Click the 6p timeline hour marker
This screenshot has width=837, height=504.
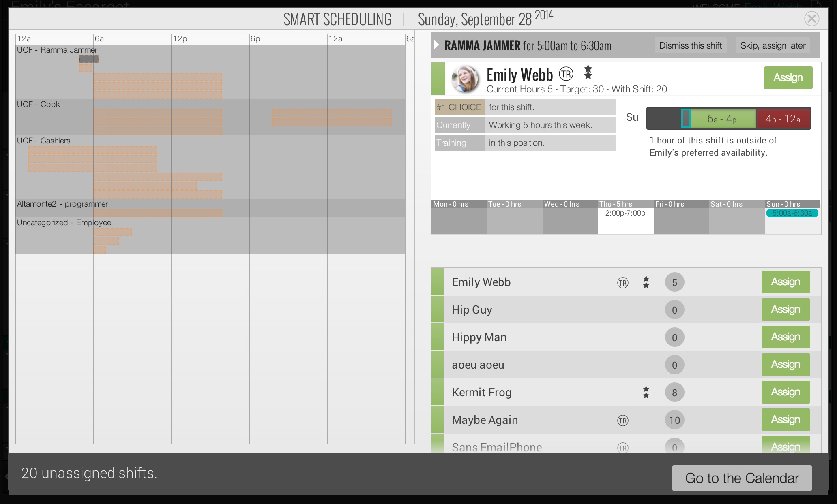point(255,38)
